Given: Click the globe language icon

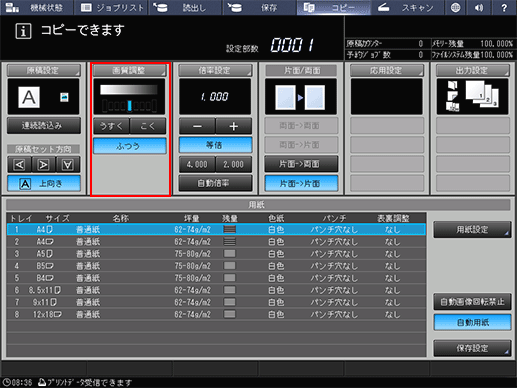Looking at the screenshot, I should pyautogui.click(x=455, y=7).
